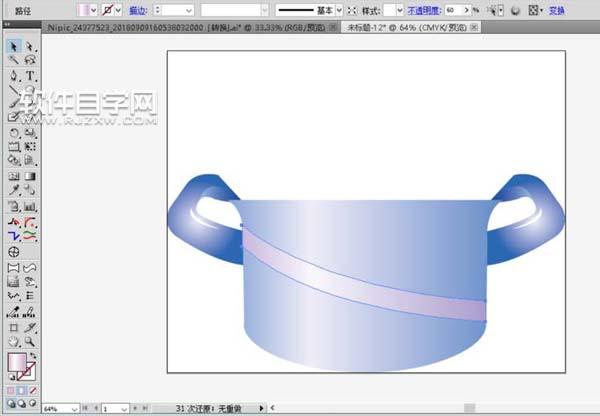
Task: Select the Direct Selection tool
Action: coord(30,47)
